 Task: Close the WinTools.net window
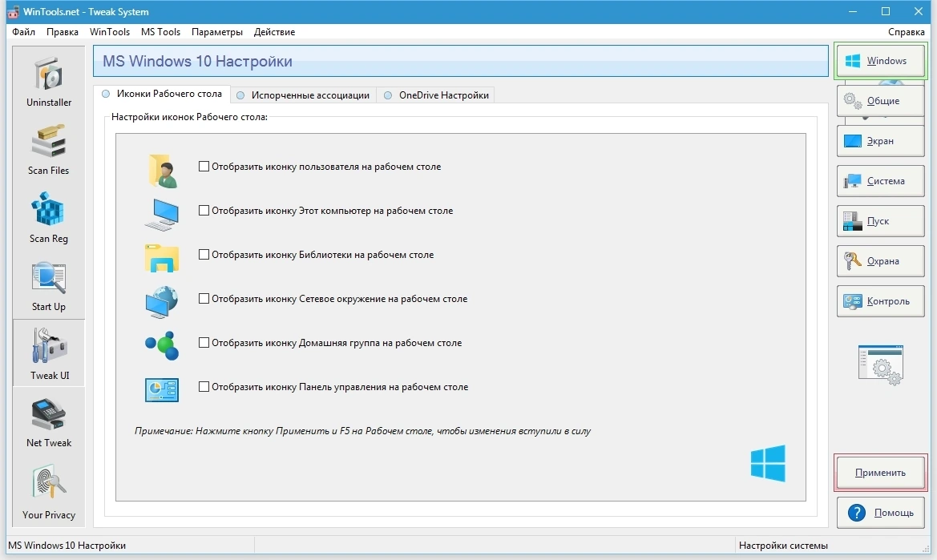coord(919,11)
